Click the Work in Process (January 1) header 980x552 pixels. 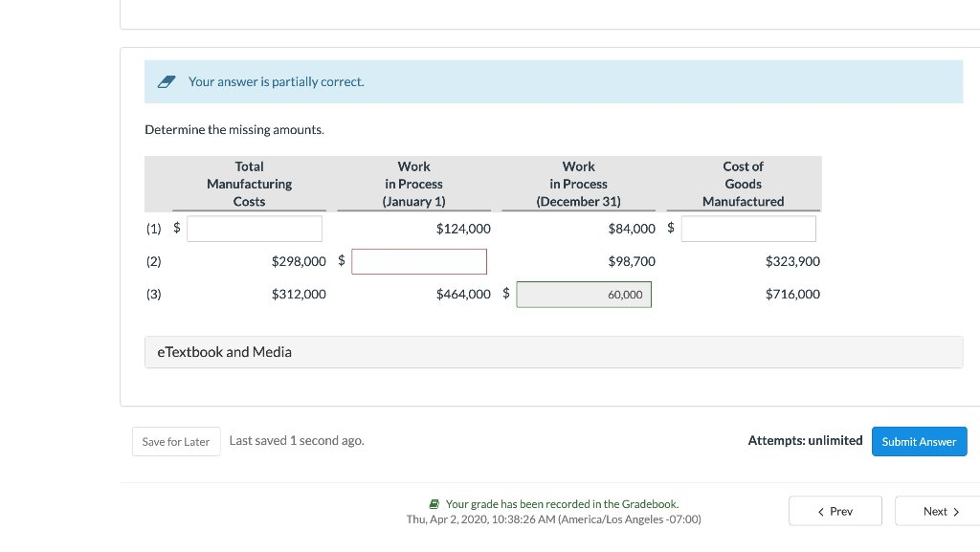[x=413, y=185]
